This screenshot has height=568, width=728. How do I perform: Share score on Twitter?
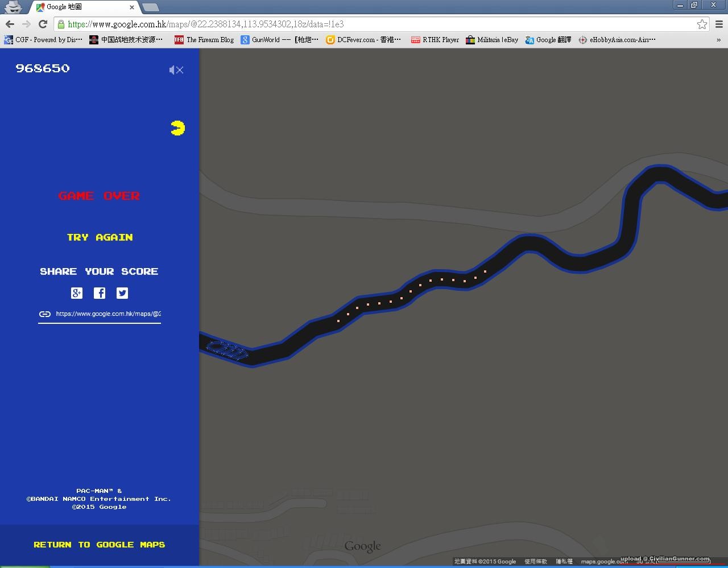click(x=122, y=293)
